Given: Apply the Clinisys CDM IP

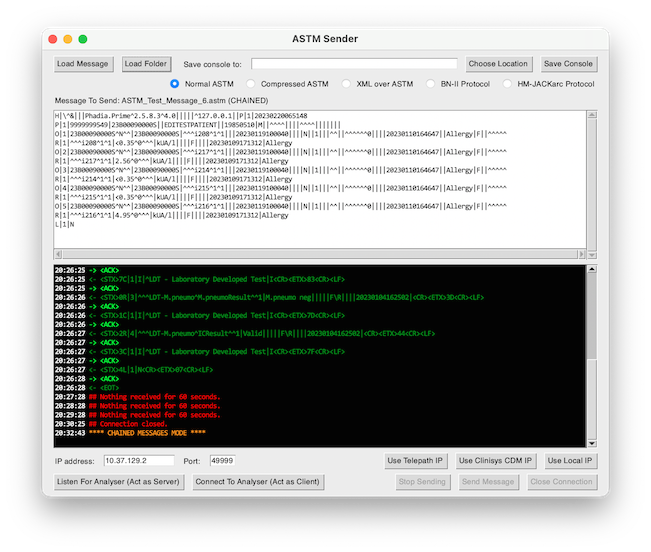Looking at the screenshot, I should click(496, 461).
